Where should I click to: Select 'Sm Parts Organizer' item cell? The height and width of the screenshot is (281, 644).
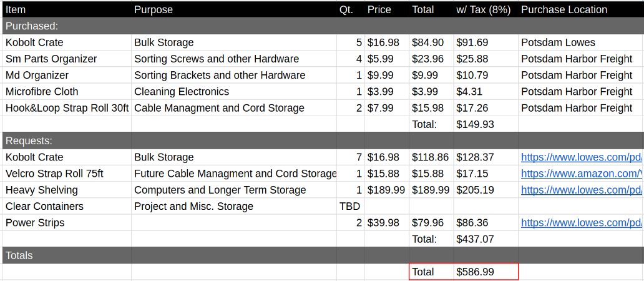pos(67,59)
